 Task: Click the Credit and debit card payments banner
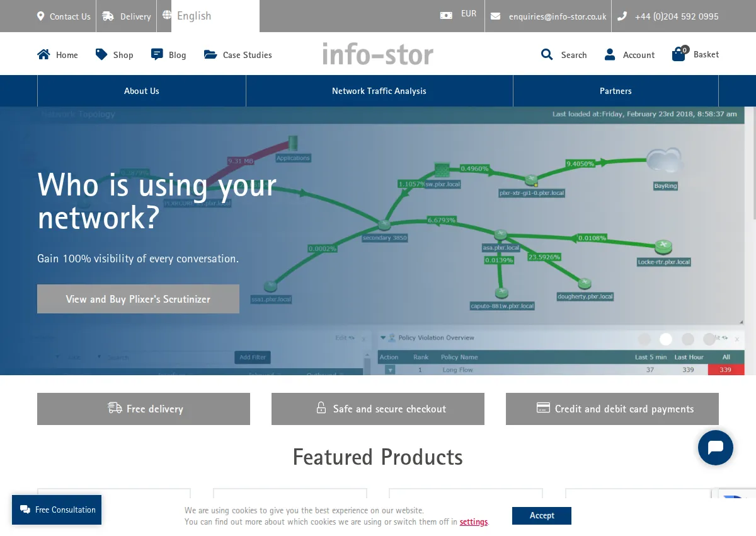612,409
